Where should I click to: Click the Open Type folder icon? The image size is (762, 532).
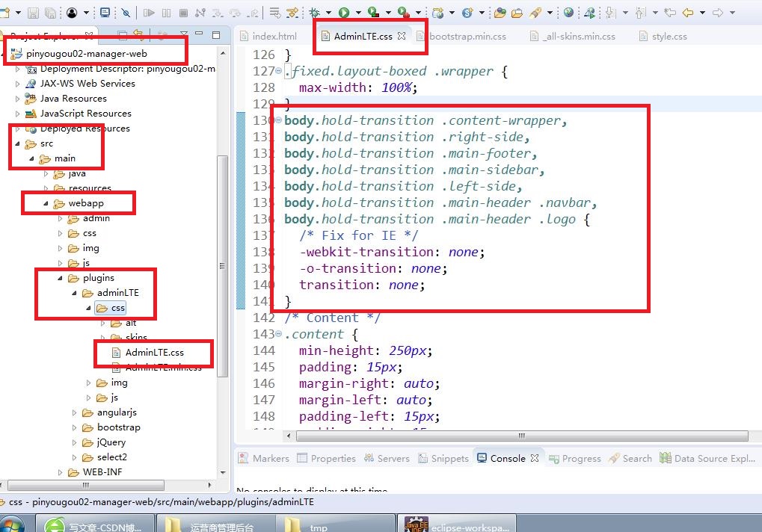tap(500, 13)
